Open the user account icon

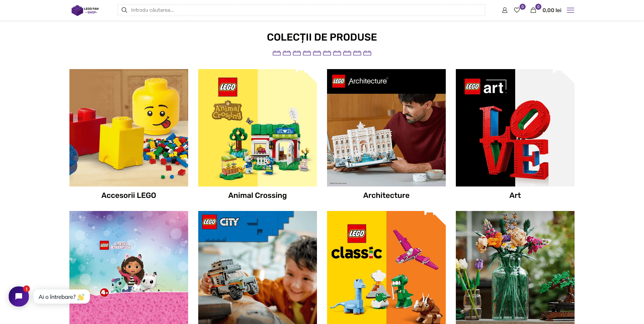[x=504, y=10]
